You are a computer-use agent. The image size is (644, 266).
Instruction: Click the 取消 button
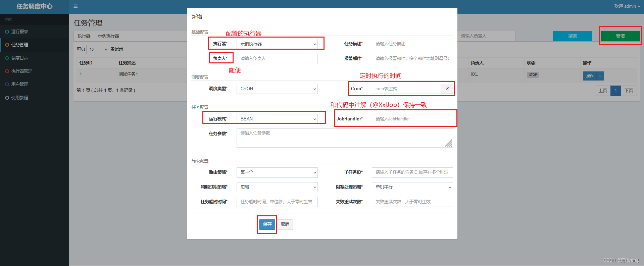[285, 224]
